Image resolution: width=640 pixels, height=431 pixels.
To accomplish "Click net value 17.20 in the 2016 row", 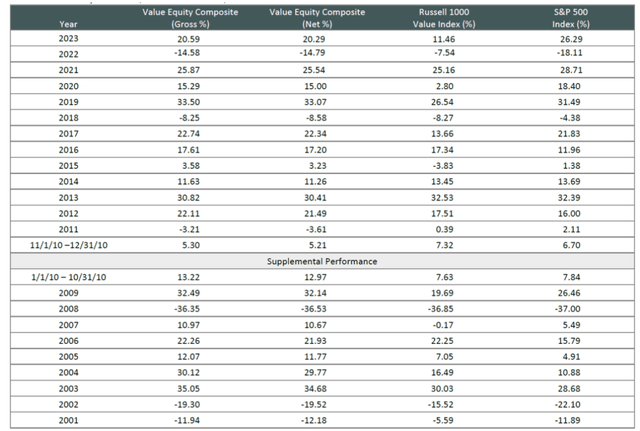I will pyautogui.click(x=315, y=150).
